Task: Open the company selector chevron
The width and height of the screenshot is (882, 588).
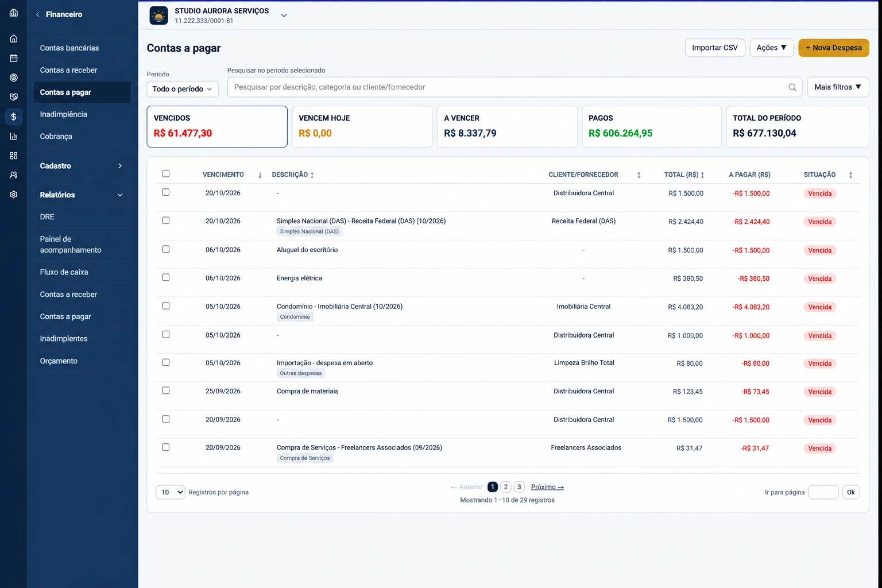Action: [x=284, y=16]
